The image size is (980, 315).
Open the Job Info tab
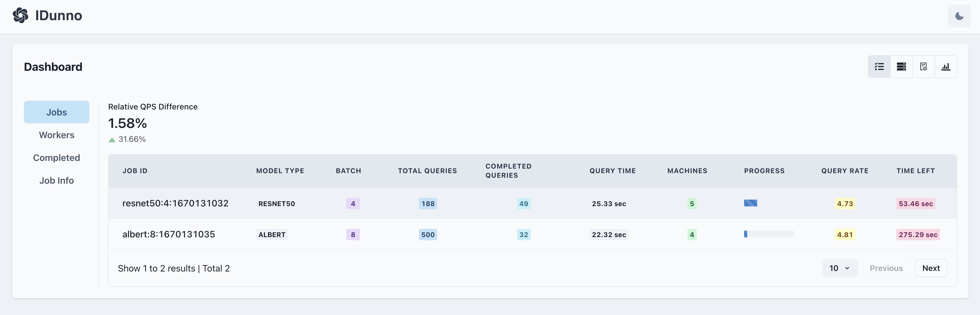(x=56, y=181)
